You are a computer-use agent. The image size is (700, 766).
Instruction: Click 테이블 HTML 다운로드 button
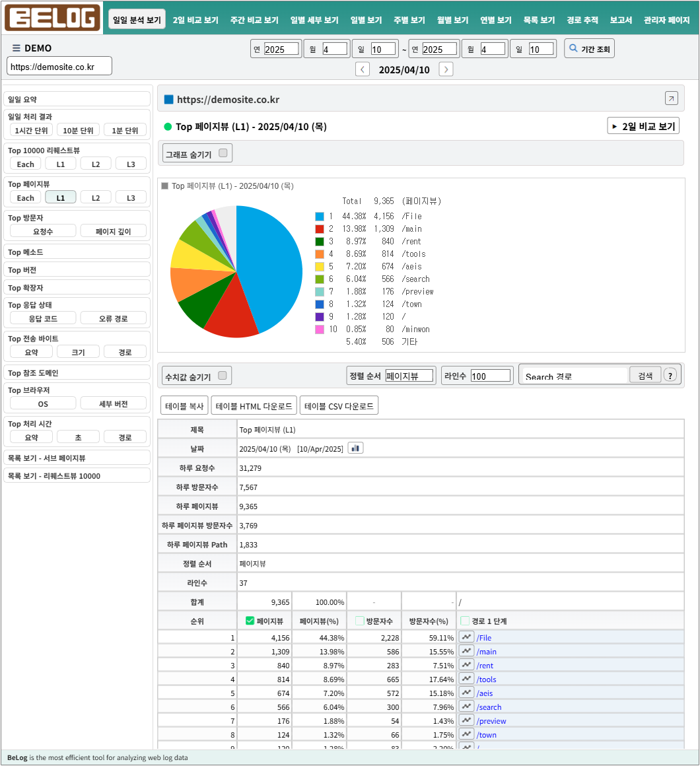coord(254,405)
